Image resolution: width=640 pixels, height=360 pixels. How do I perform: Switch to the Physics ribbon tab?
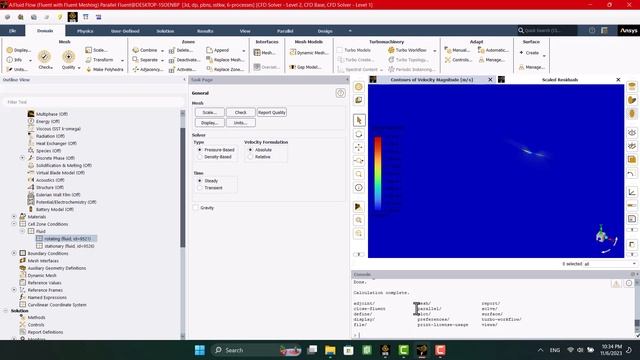(85, 31)
